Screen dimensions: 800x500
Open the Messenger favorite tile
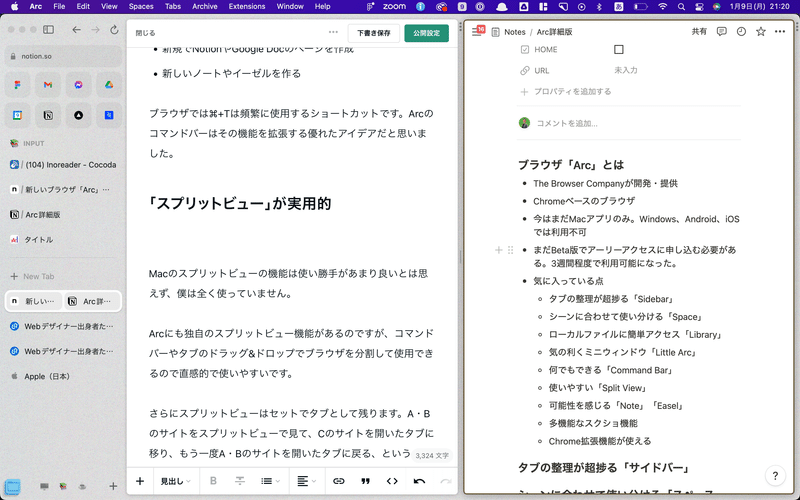pyautogui.click(x=78, y=85)
